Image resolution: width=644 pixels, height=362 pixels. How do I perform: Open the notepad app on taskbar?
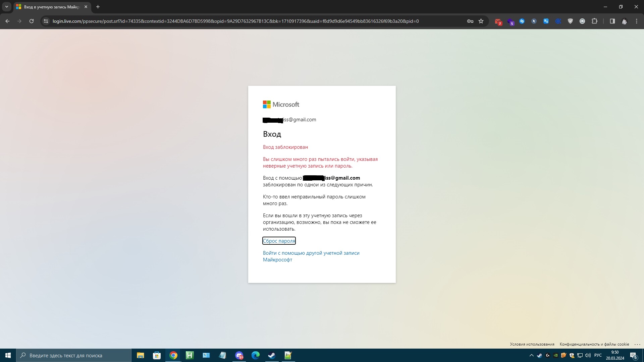coord(222,355)
